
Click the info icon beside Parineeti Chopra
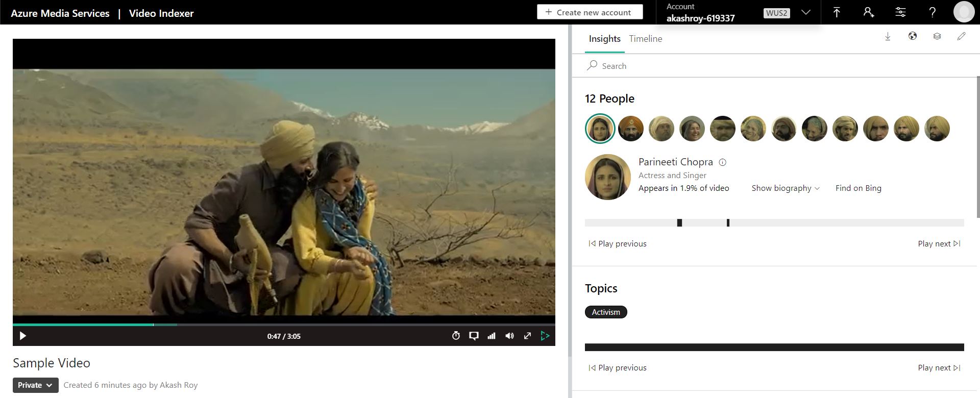(x=722, y=162)
